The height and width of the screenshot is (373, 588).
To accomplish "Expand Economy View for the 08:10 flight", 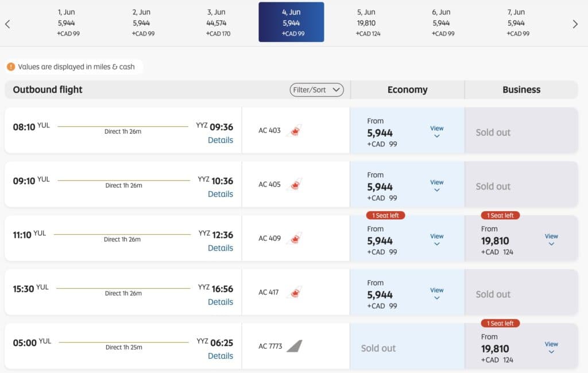I will tap(437, 132).
